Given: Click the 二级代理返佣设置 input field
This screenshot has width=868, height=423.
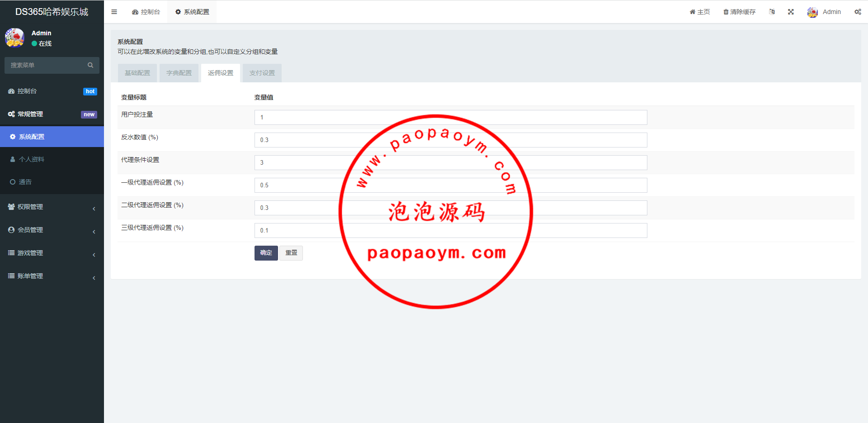Looking at the screenshot, I should 451,208.
